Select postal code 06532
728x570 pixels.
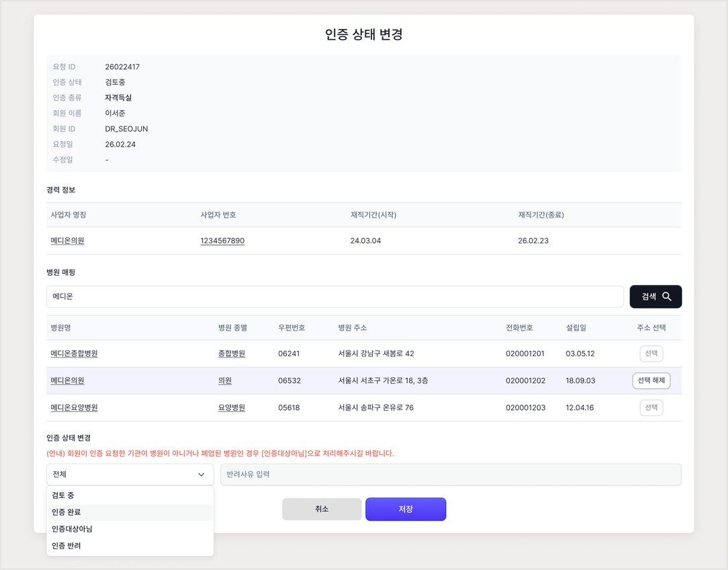pyautogui.click(x=289, y=380)
